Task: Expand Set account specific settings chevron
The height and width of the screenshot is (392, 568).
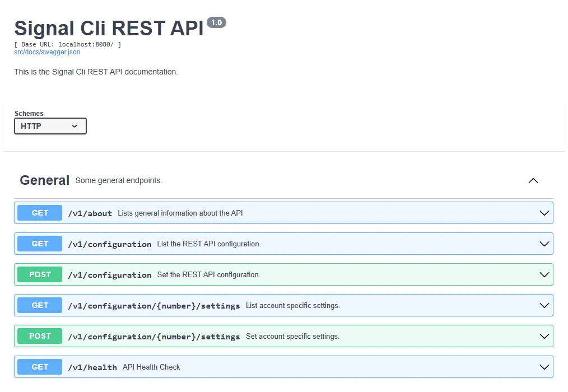Action: pyautogui.click(x=543, y=336)
